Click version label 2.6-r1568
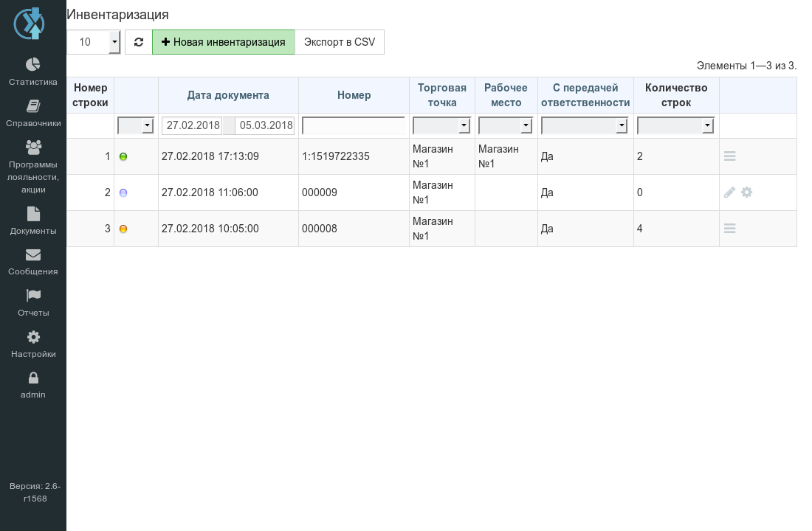812x531 pixels. [35, 492]
